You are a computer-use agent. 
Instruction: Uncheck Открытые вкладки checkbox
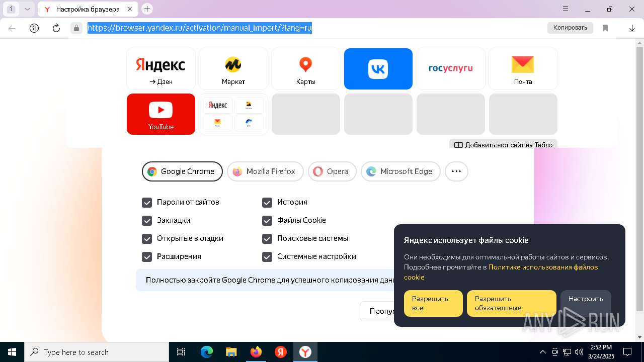(x=147, y=239)
